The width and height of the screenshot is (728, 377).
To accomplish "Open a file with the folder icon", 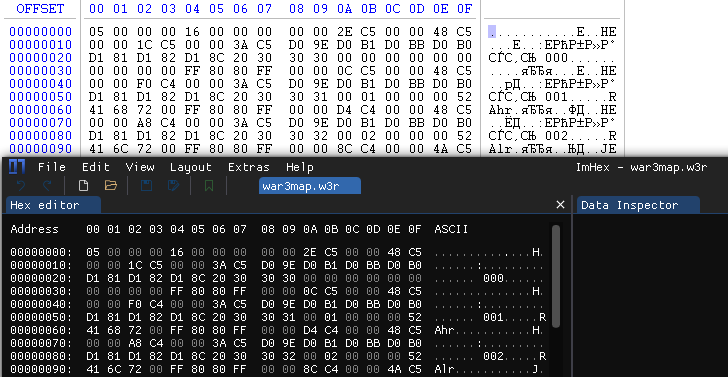I will pos(110,186).
